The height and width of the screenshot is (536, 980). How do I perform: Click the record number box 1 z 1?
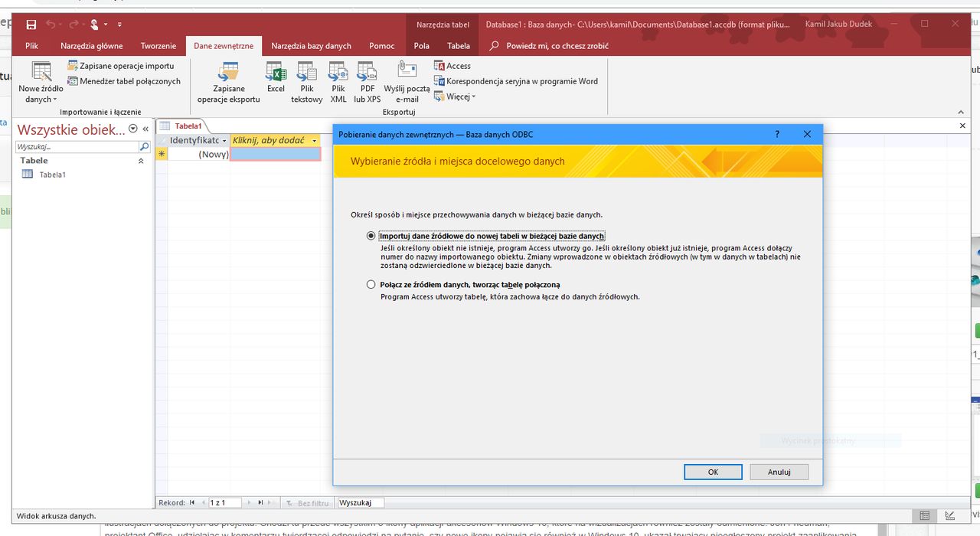[225, 502]
